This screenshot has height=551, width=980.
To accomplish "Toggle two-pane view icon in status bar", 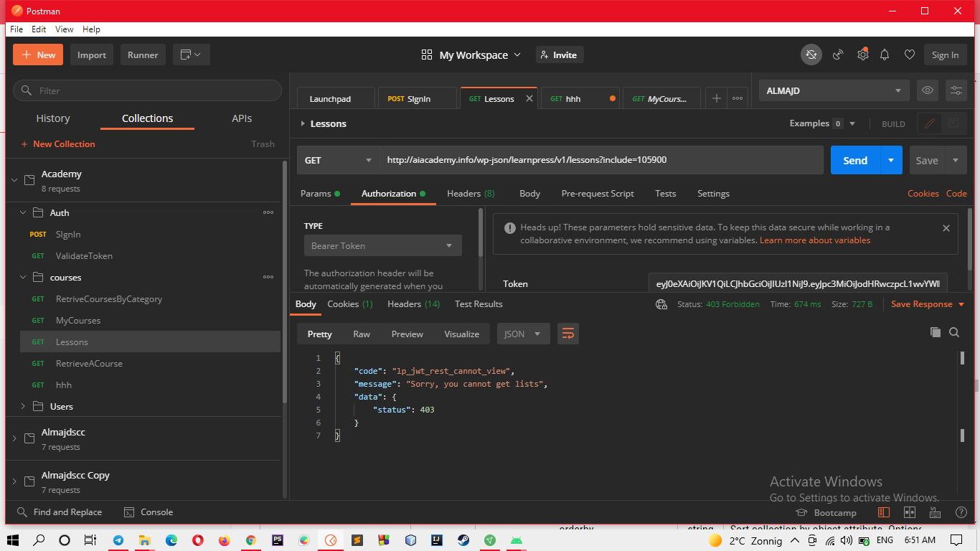I will coord(910,512).
